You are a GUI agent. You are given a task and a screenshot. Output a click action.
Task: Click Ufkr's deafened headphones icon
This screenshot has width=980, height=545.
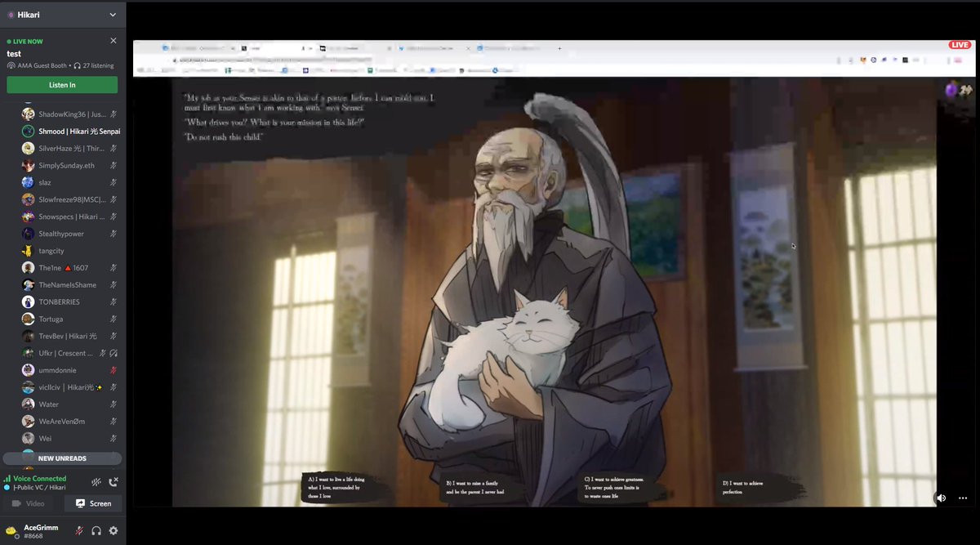click(x=114, y=353)
